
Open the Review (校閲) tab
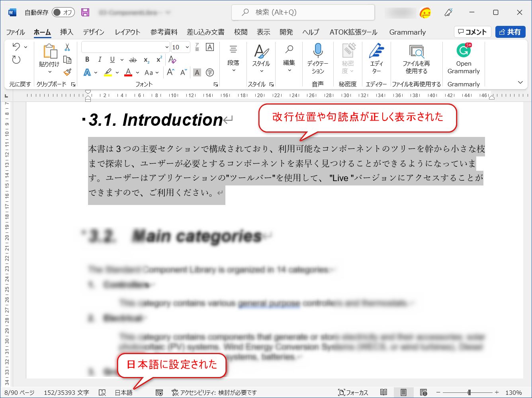(x=241, y=32)
